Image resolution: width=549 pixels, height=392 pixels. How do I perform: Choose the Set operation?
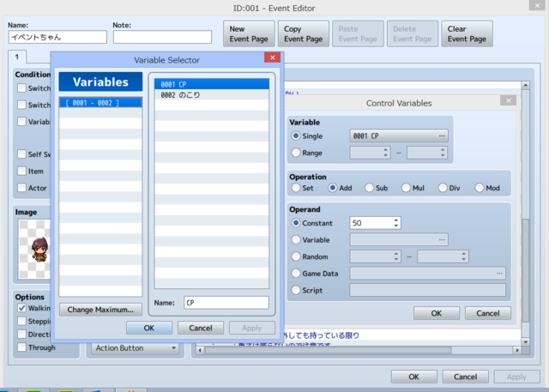(296, 188)
